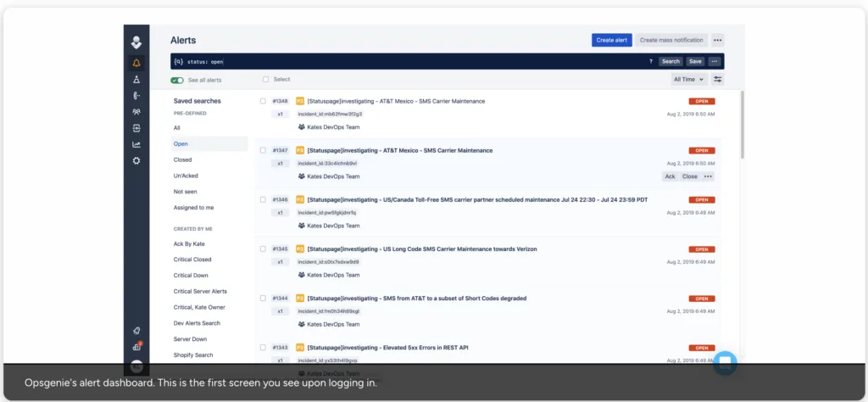Image resolution: width=868 pixels, height=402 pixels.
Task: Click the alerts list vertical scrollbar
Action: tap(742, 125)
